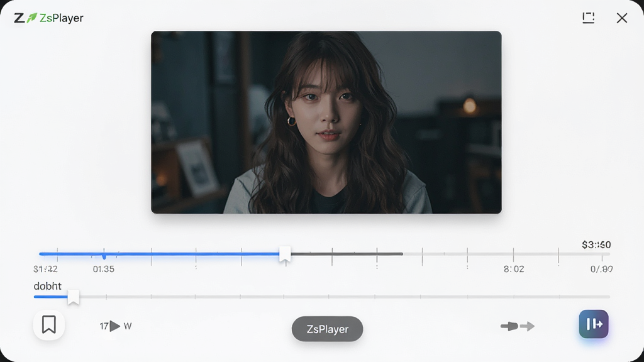
Task: Click the ZsPlayer pill button
Action: click(x=327, y=329)
